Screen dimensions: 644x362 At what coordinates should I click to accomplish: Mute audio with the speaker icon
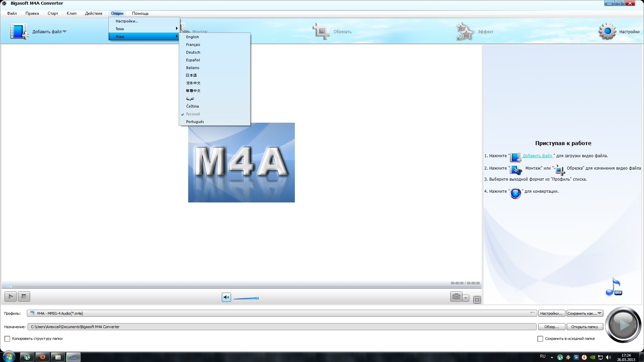coord(226,297)
